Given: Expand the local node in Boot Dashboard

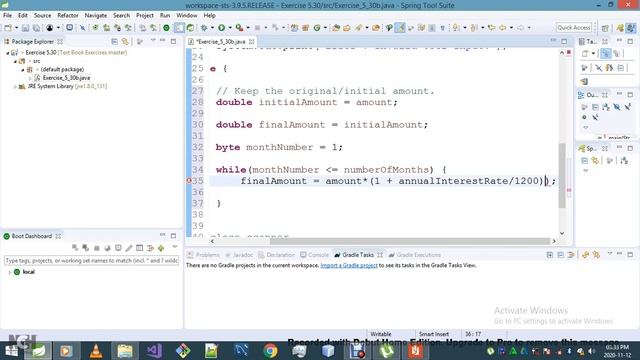Looking at the screenshot, I should [9, 272].
